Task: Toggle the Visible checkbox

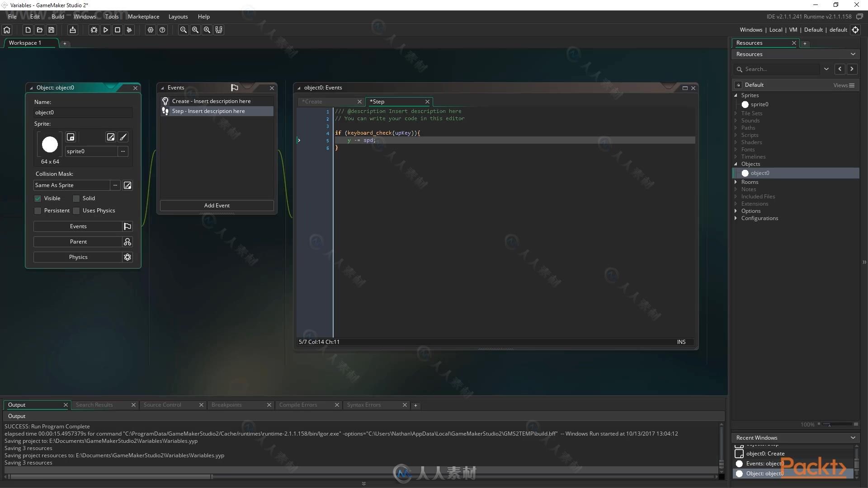Action: pyautogui.click(x=38, y=198)
